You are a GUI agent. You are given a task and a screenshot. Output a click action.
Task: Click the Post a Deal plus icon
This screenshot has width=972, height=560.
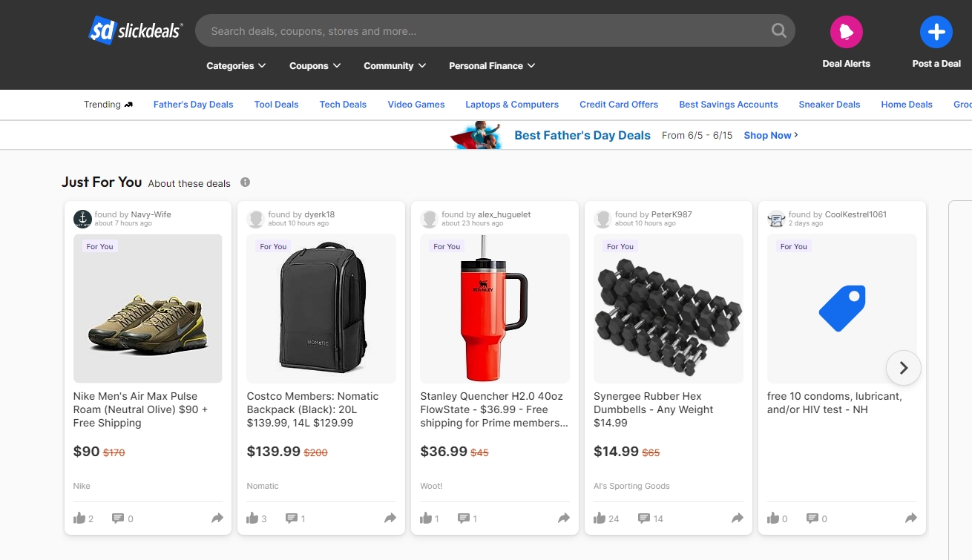(x=936, y=32)
